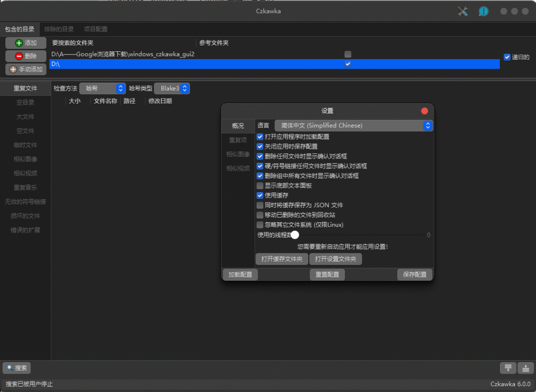Select 相似图像 in the left sidebar
Viewport: 536px width, 392px height.
coord(25,159)
